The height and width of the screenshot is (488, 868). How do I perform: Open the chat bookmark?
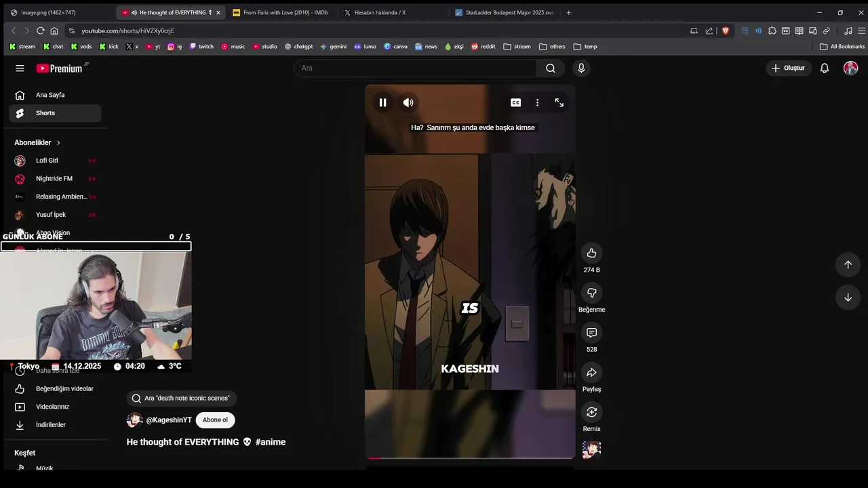point(53,47)
